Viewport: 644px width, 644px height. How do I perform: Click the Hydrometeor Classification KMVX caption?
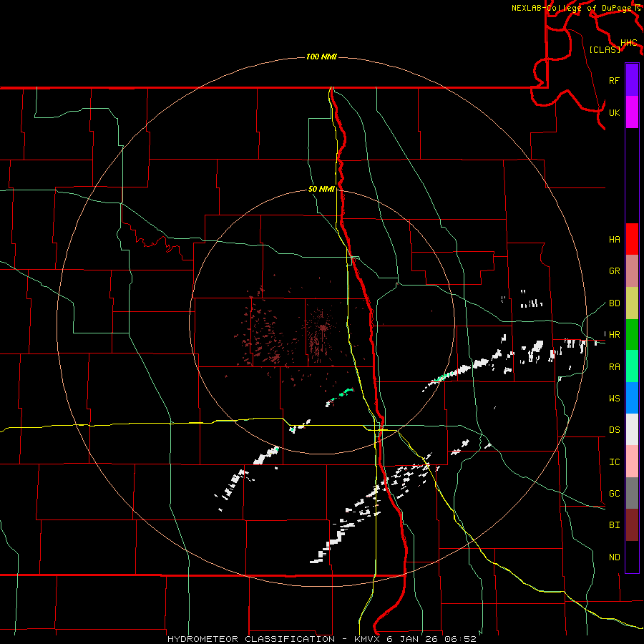point(321,639)
